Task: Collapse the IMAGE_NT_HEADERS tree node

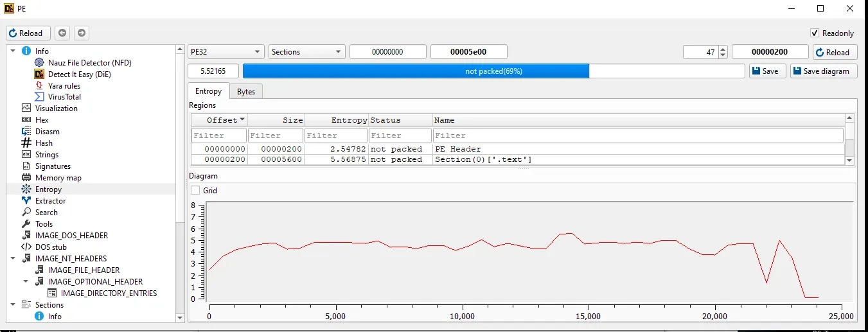Action: [x=13, y=259]
